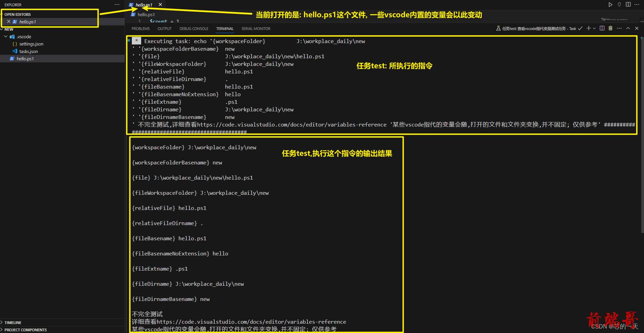Click the terminal vertical scrollbar
644x333 pixels.
click(x=642, y=134)
